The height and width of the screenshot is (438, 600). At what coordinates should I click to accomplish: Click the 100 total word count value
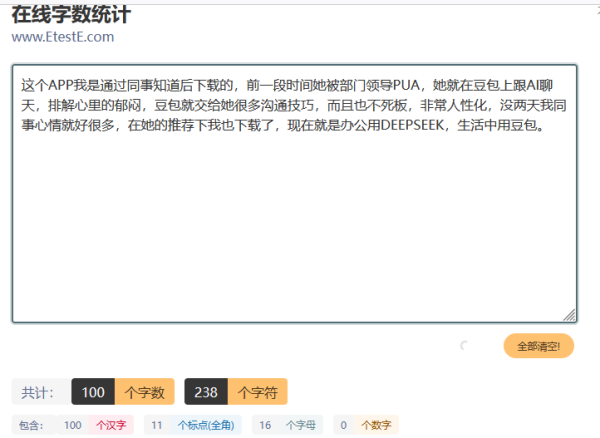pos(93,392)
